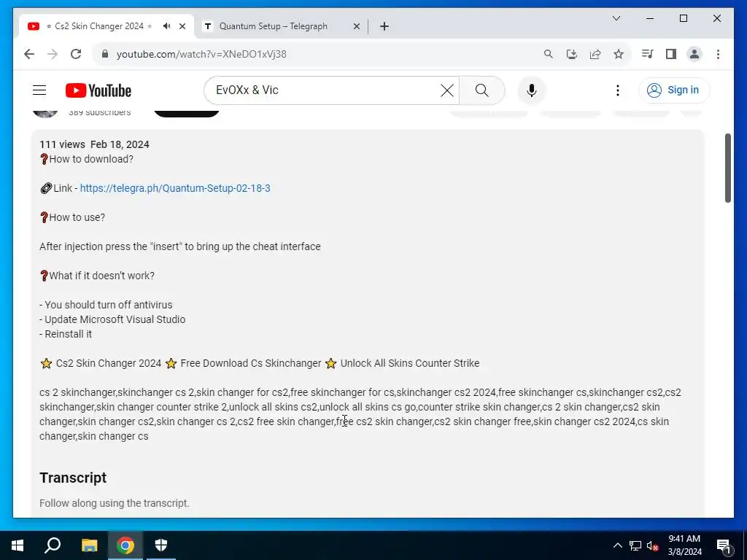
Task: Click 'You should turn off antivirus' line
Action: [x=109, y=305]
